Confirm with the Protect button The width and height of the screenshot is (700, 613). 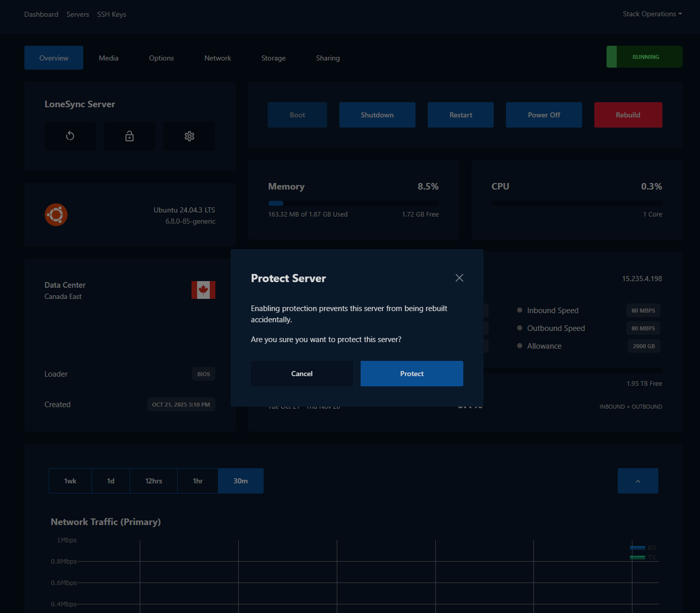coord(411,374)
